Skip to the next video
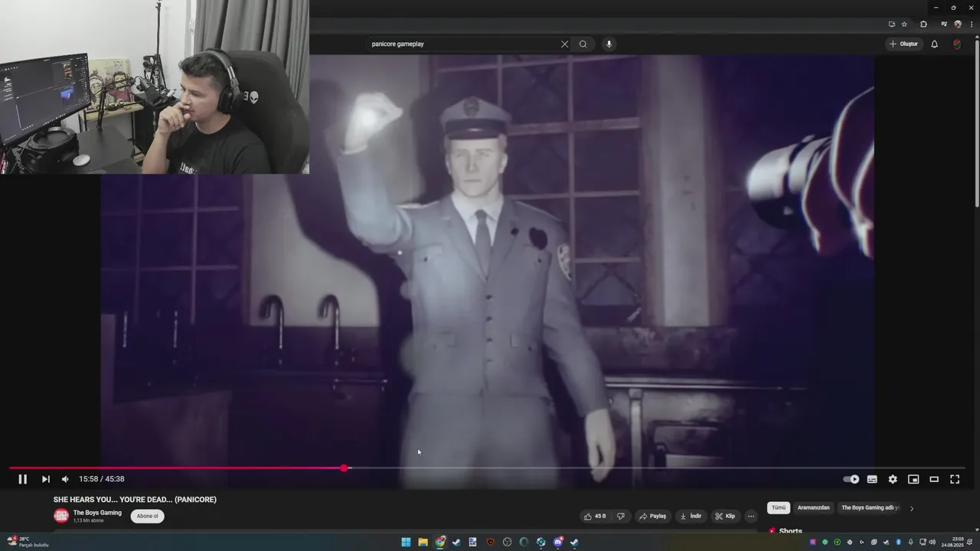This screenshot has width=980, height=551. pos(46,479)
